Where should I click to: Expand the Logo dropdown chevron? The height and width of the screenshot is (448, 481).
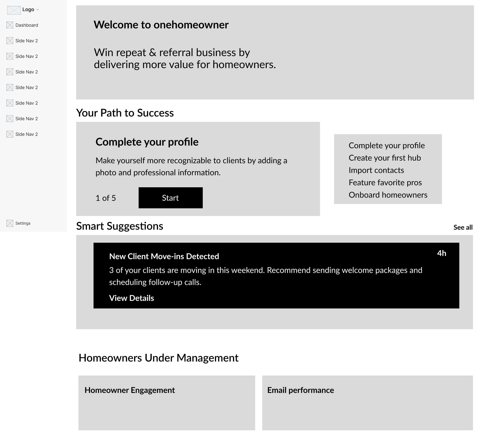pyautogui.click(x=38, y=10)
